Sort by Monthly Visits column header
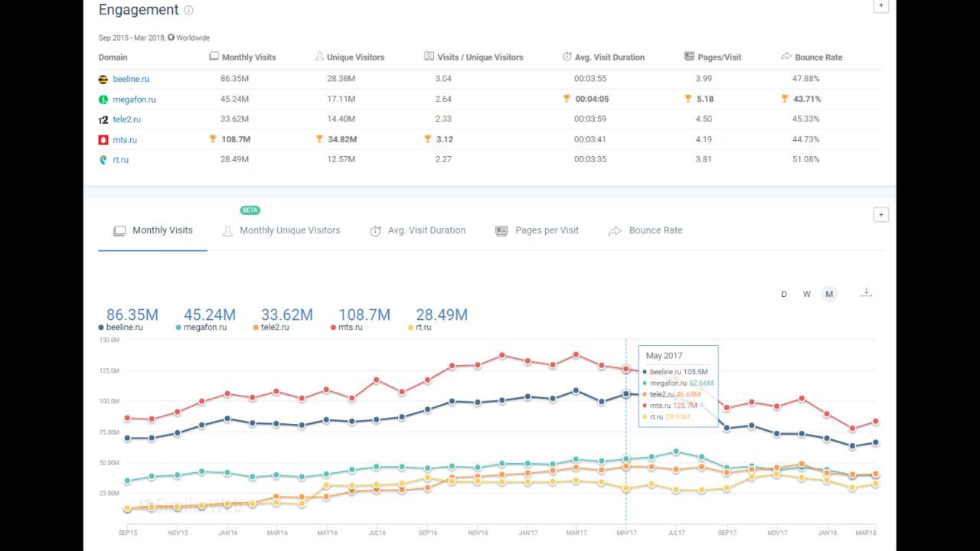Viewport: 980px width, 551px height. click(x=243, y=57)
